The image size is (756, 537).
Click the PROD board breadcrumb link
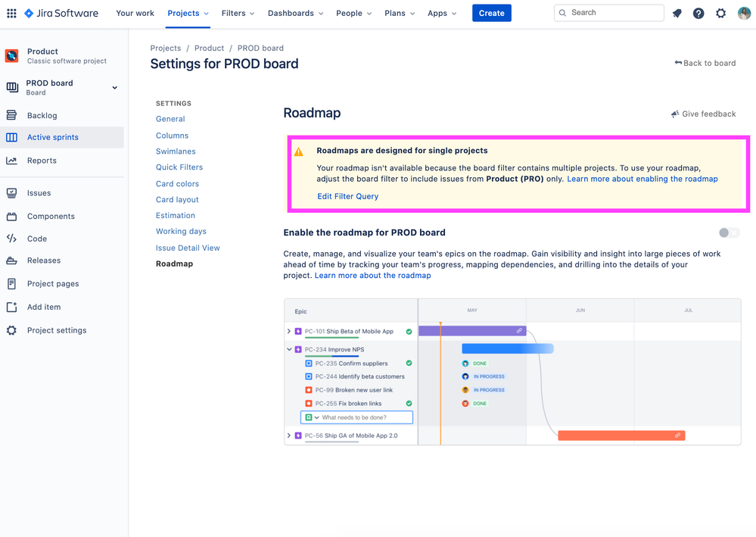pyautogui.click(x=260, y=48)
